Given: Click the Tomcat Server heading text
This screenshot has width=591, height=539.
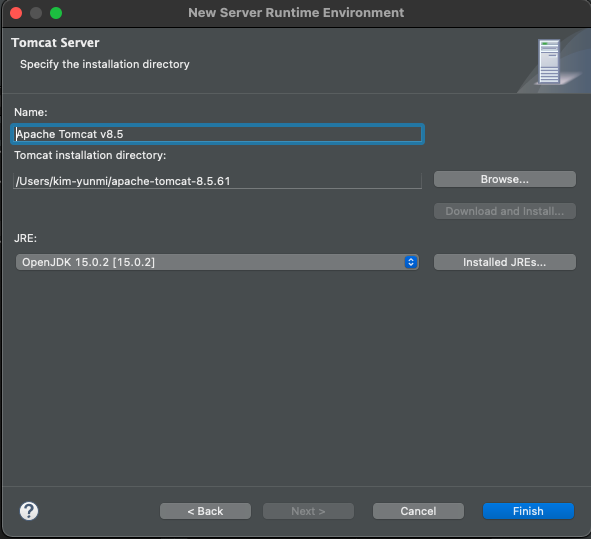Looking at the screenshot, I should point(55,43).
